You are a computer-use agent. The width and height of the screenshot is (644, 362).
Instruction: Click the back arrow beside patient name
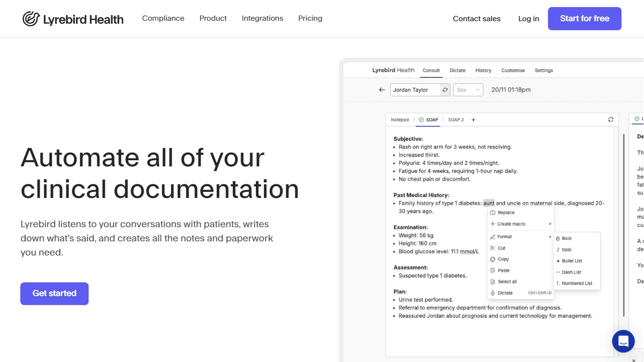pos(382,90)
